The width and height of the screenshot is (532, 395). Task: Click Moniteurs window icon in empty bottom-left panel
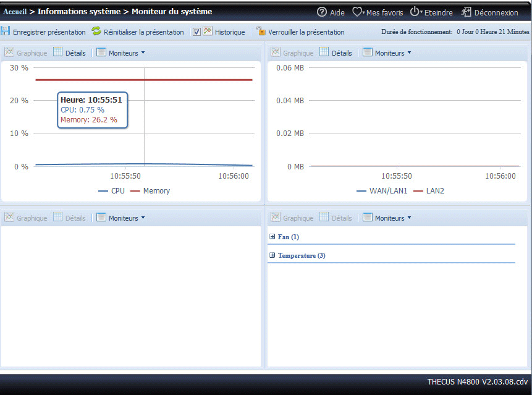(x=101, y=217)
